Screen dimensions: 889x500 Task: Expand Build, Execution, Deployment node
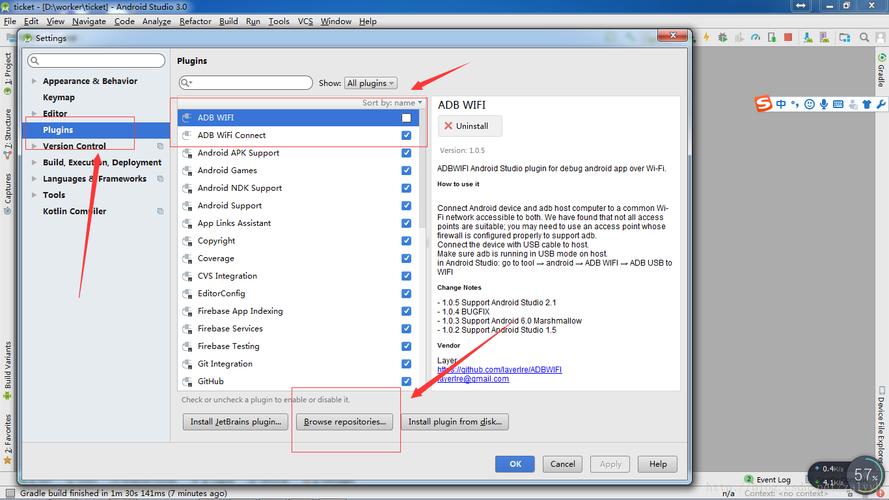pos(34,162)
